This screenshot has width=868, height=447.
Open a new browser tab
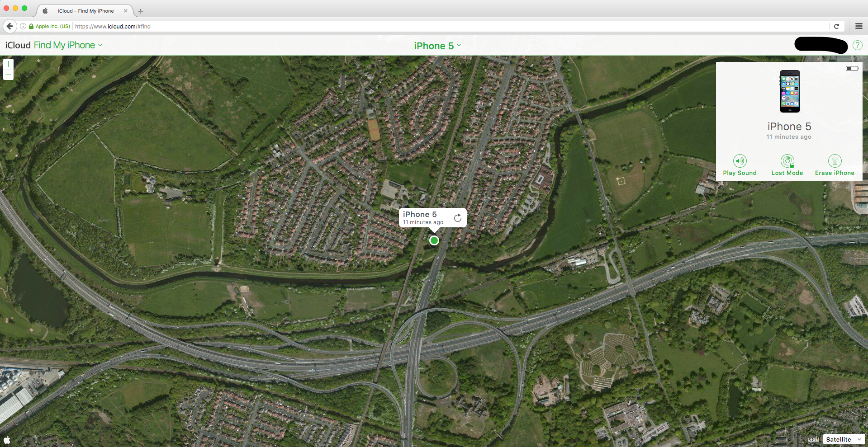tap(141, 11)
